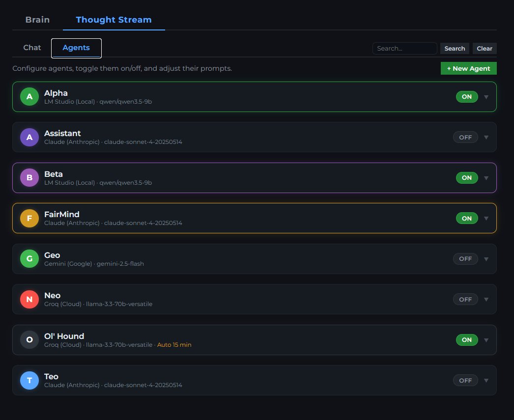Image resolution: width=514 pixels, height=420 pixels.
Task: Click Geo's green G avatar
Action: coord(29,259)
